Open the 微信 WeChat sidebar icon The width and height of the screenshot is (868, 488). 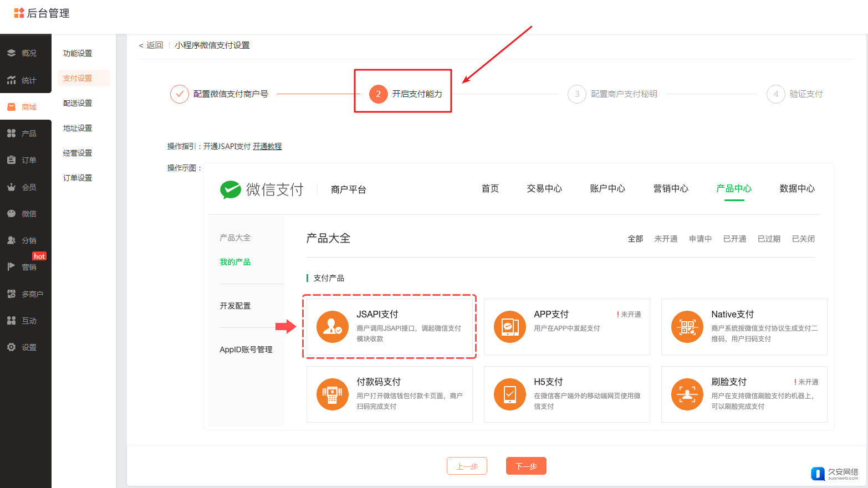(x=11, y=214)
